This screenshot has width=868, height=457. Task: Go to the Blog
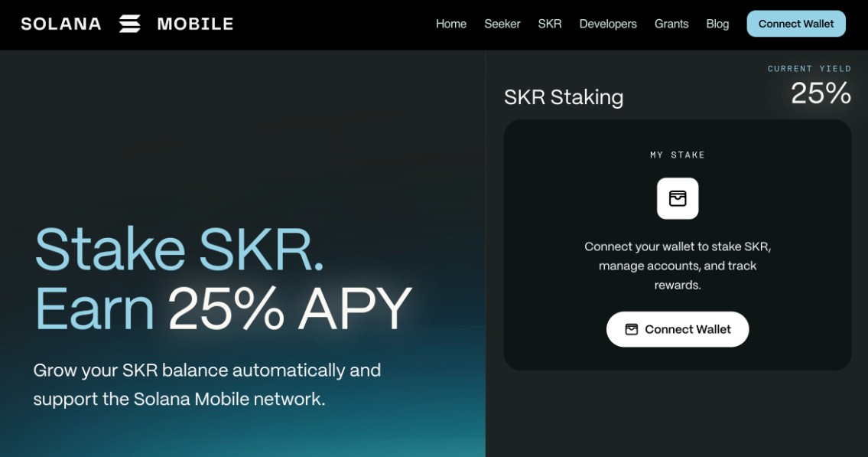(717, 24)
